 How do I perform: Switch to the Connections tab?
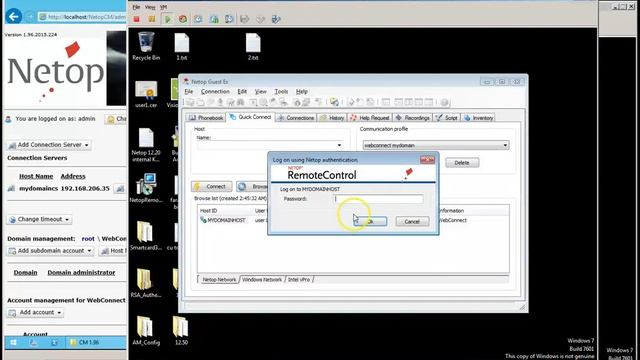tap(296, 118)
